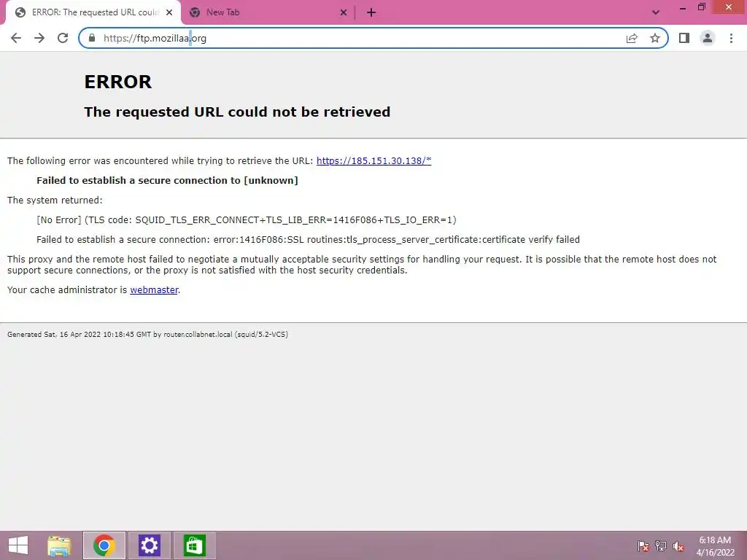Close the ERROR page tab
Screen dimensions: 747x560
pos(169,12)
